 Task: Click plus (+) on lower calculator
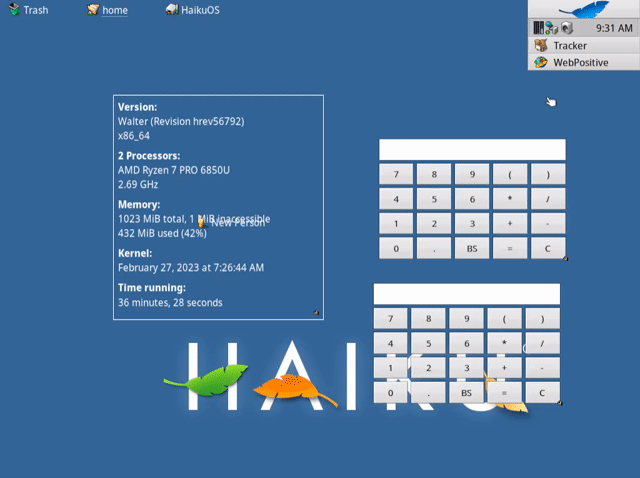pos(504,368)
